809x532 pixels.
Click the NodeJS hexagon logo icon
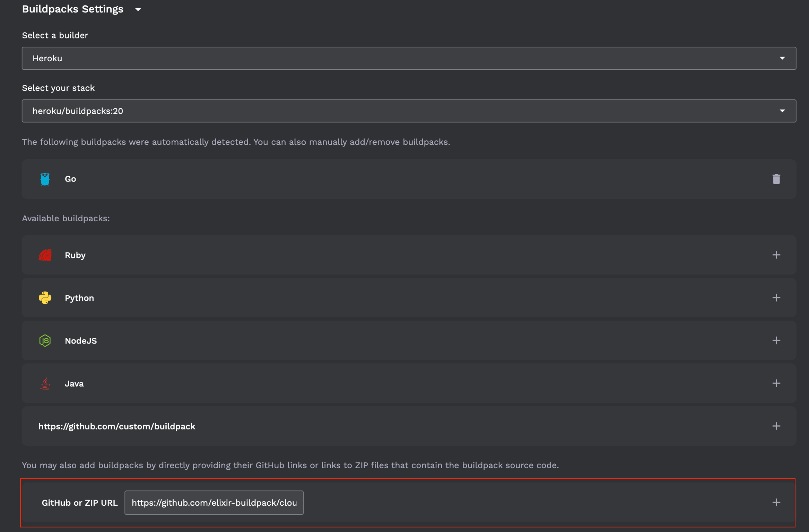(x=45, y=340)
